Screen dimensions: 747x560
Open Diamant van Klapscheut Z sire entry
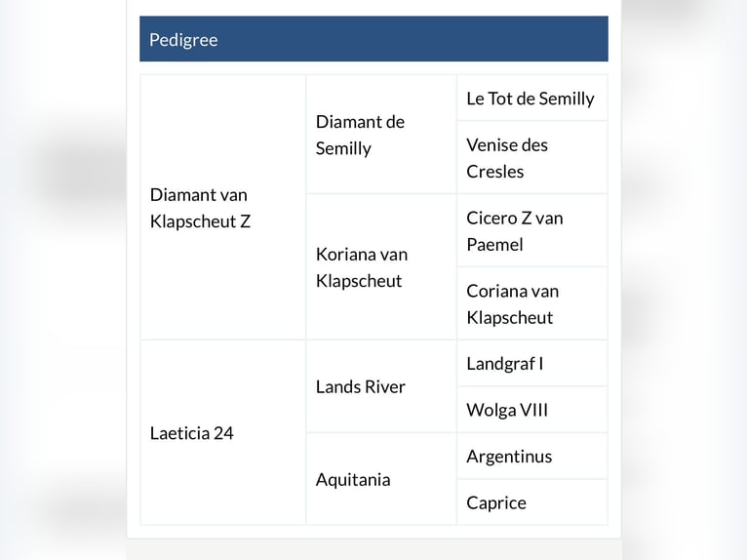[x=200, y=208]
